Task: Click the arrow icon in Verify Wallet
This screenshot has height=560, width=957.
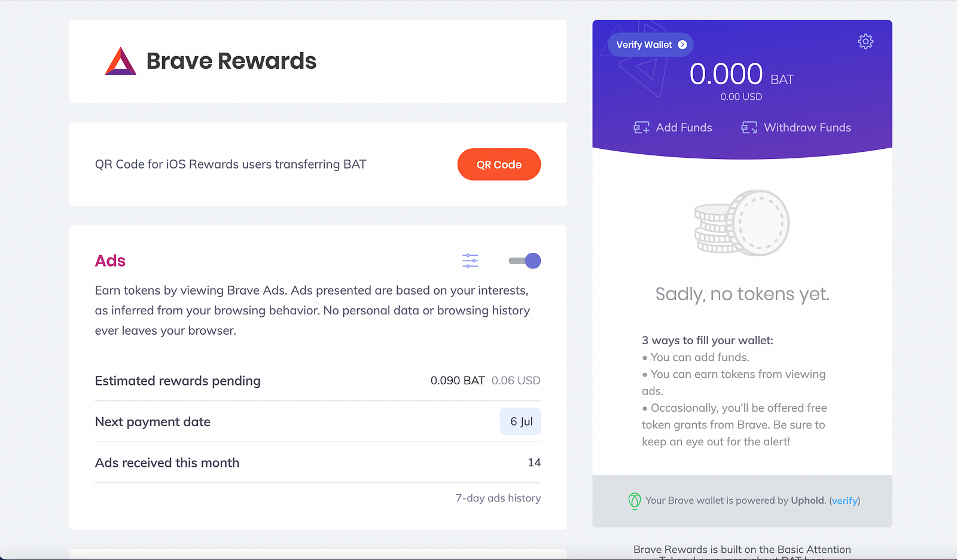Action: [x=682, y=45]
